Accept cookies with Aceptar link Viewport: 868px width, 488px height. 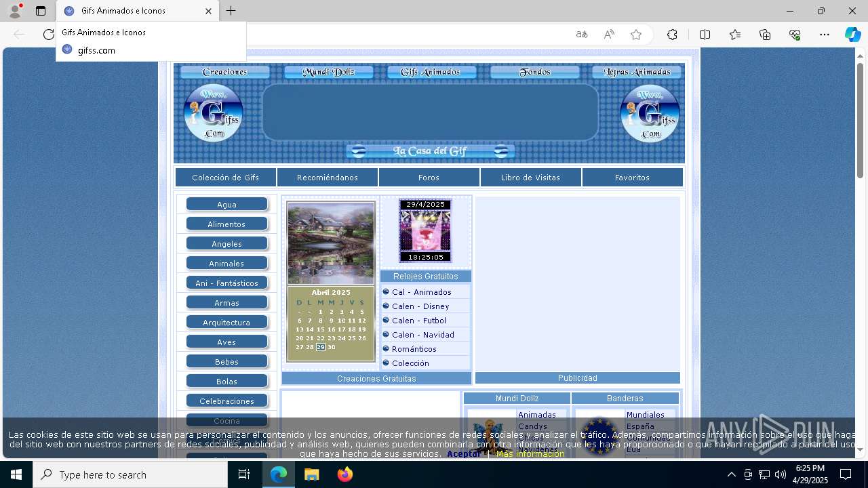point(464,454)
